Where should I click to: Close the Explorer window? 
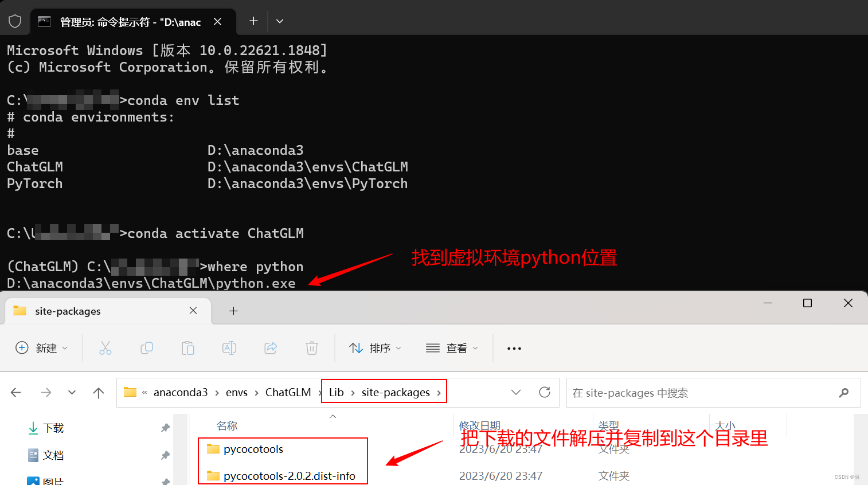848,303
